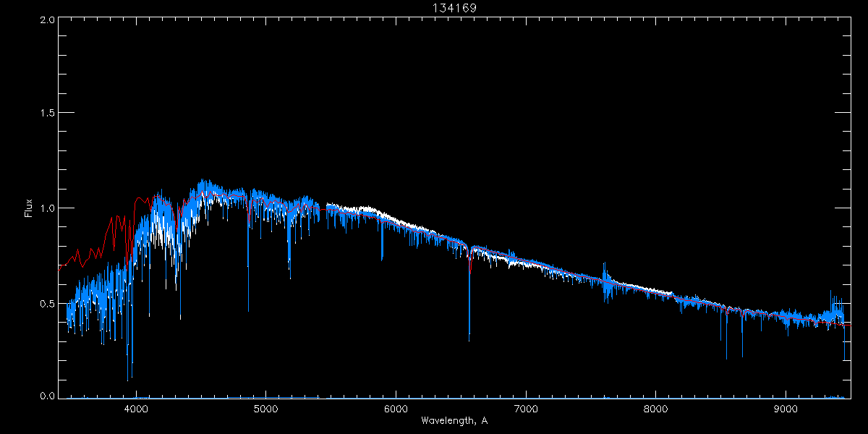Click the 1.0 y-axis tick label
Image resolution: width=868 pixels, height=434 pixels.
pos(45,208)
